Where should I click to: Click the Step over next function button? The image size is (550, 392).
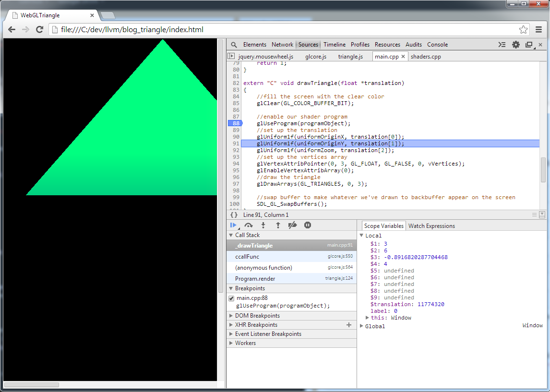[x=248, y=225]
